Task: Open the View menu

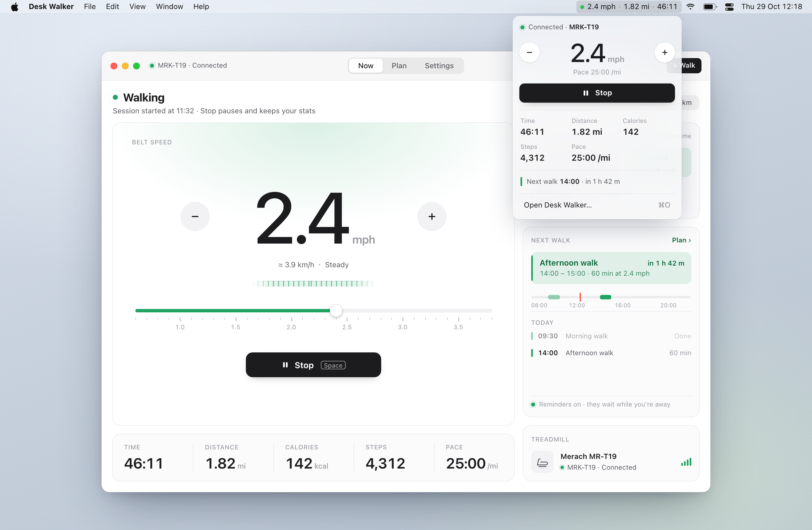Action: (137, 6)
